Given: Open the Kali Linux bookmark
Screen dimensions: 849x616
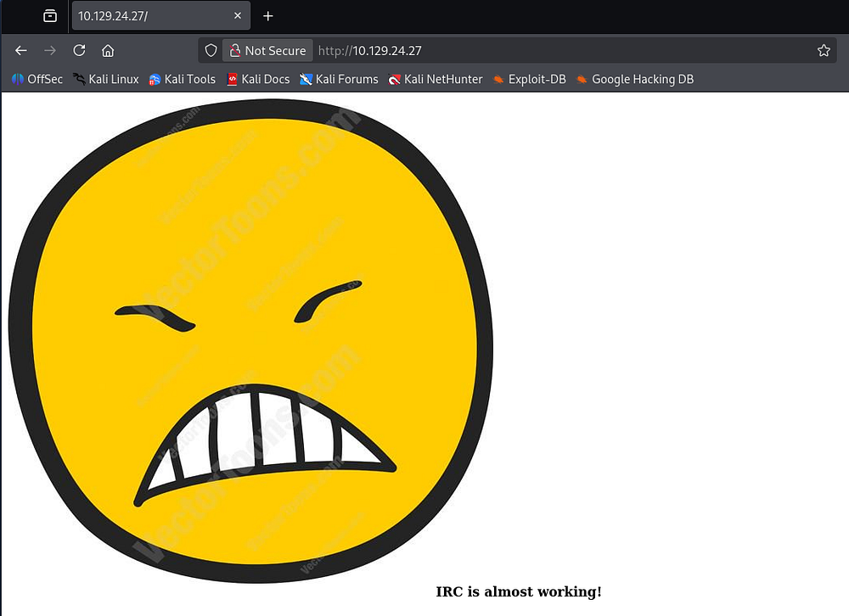Looking at the screenshot, I should pyautogui.click(x=106, y=79).
